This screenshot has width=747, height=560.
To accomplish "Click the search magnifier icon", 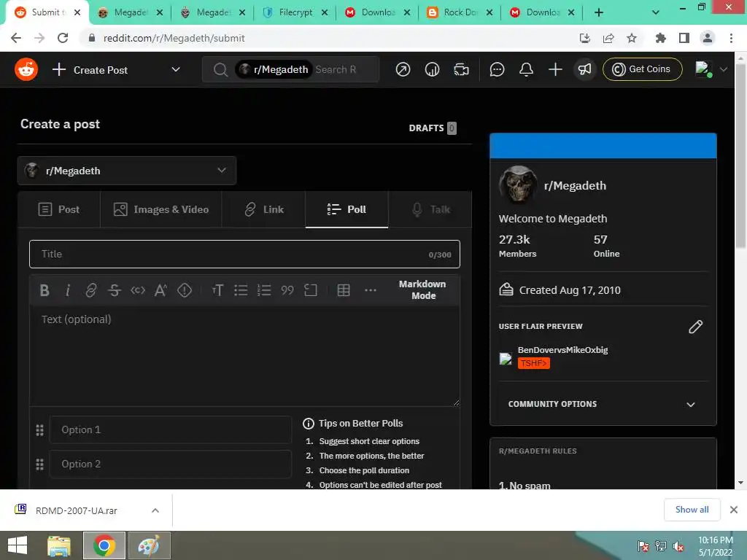I will tap(220, 70).
